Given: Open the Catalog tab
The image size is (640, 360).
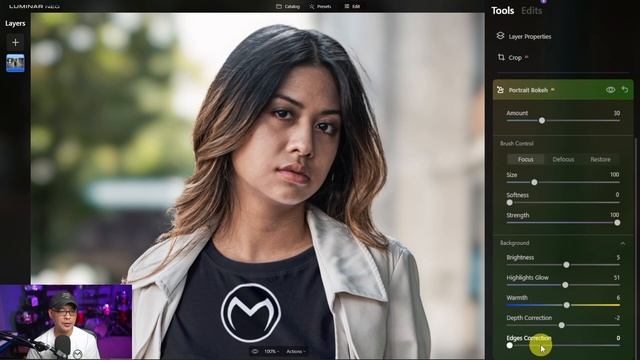Looking at the screenshot, I should 288,7.
